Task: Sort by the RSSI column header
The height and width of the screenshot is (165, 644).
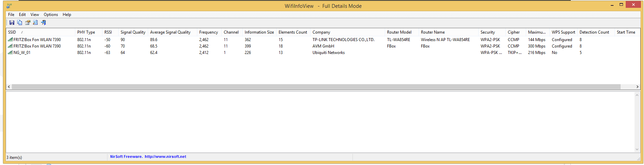Action: [x=110, y=32]
